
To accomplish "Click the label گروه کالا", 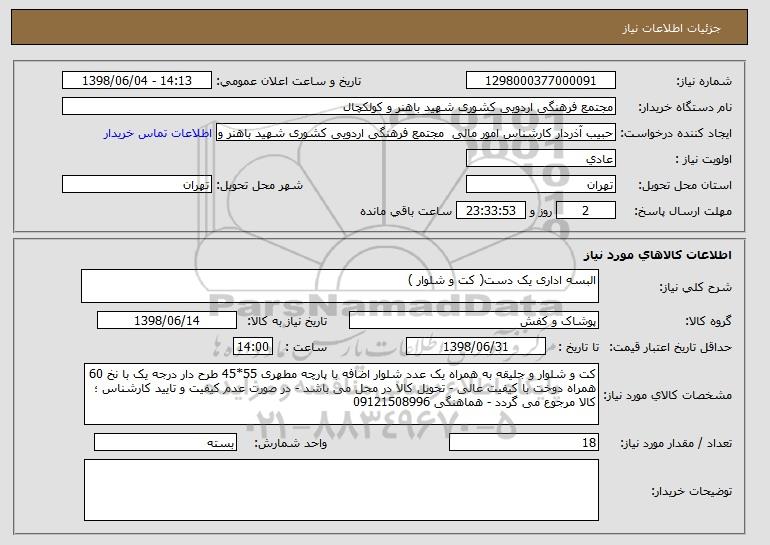I will click(708, 322).
